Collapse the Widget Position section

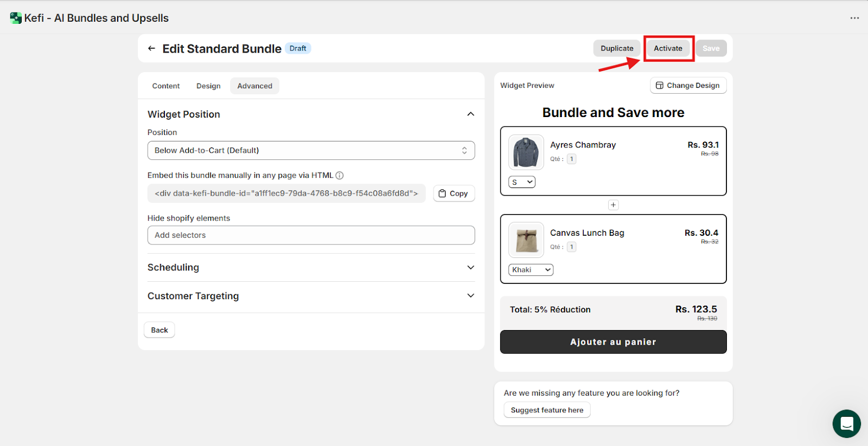click(x=470, y=114)
